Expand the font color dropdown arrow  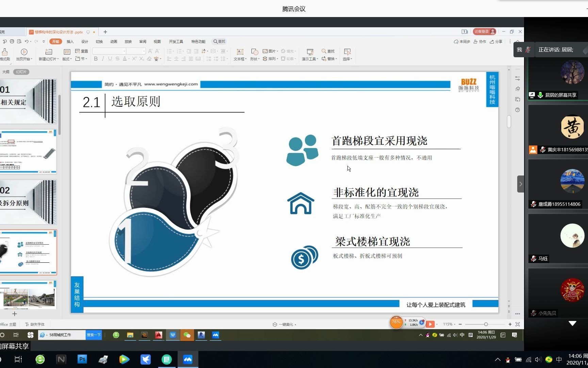click(x=129, y=59)
